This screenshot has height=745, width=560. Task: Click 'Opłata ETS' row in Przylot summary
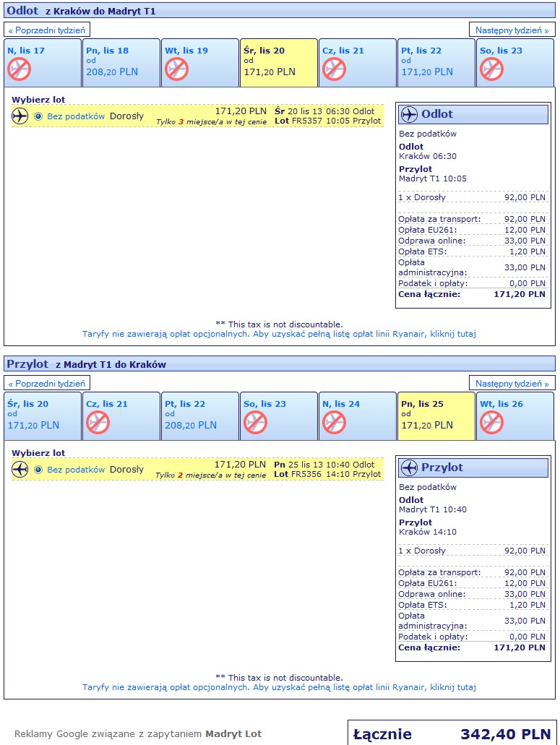pyautogui.click(x=472, y=606)
